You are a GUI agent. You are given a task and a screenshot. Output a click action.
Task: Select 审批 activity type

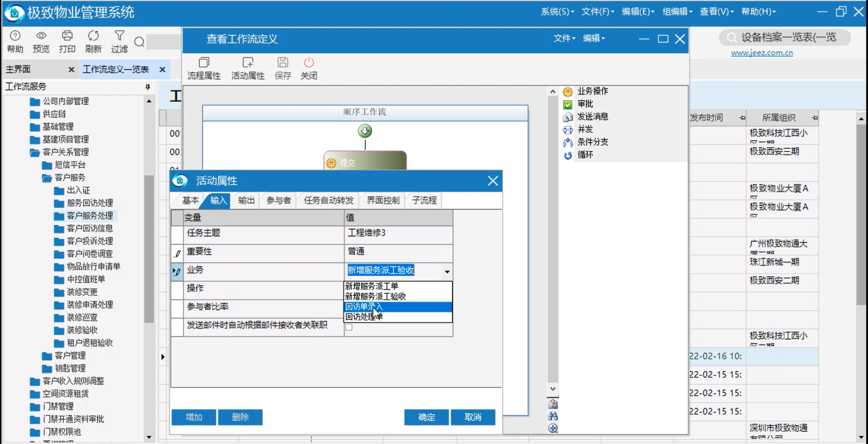click(578, 104)
